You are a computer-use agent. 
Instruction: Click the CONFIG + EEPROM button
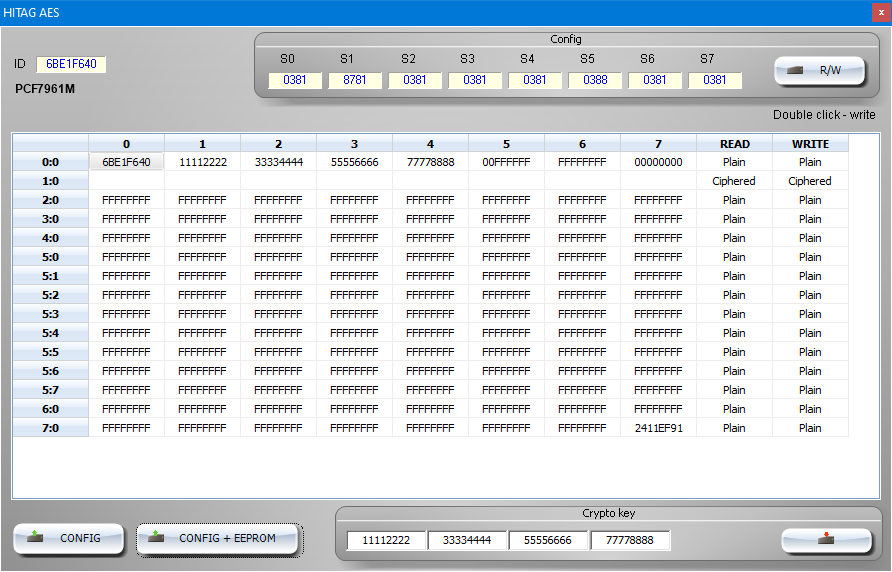[217, 538]
